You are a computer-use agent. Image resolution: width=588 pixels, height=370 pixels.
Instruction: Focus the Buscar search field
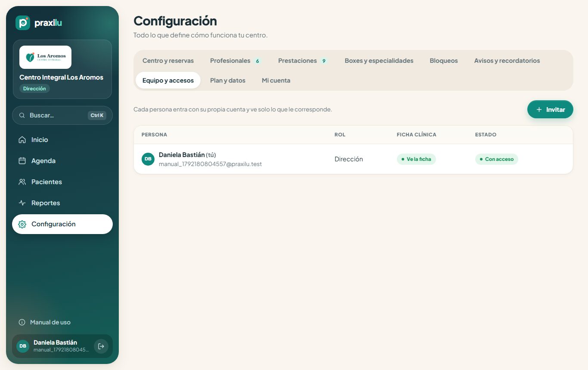click(x=62, y=115)
